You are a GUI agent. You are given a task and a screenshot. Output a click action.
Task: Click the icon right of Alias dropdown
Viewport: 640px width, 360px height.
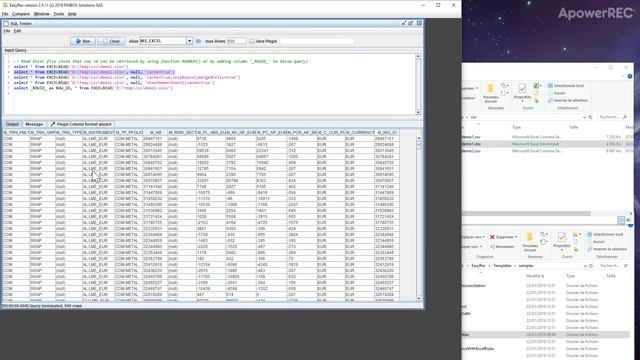pos(198,41)
